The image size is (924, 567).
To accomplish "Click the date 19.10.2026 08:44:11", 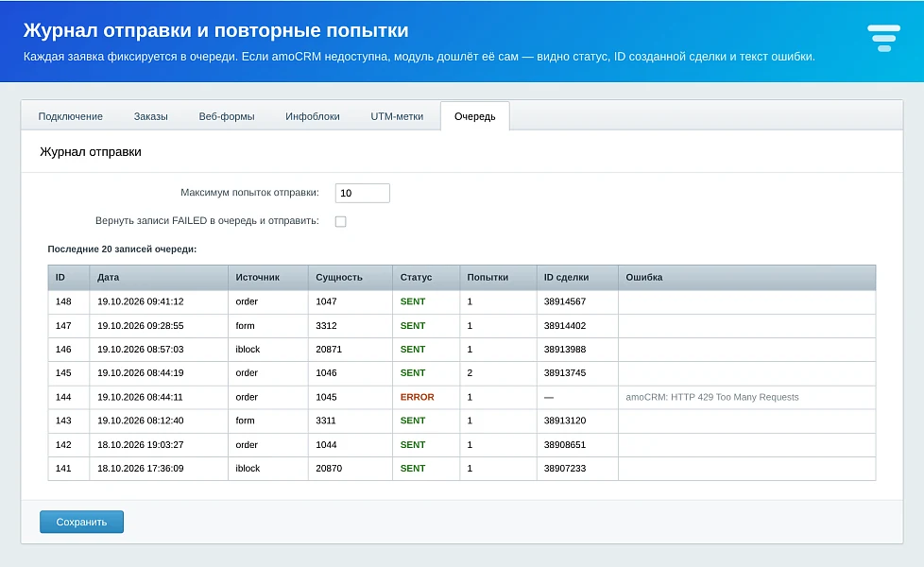I will (140, 397).
